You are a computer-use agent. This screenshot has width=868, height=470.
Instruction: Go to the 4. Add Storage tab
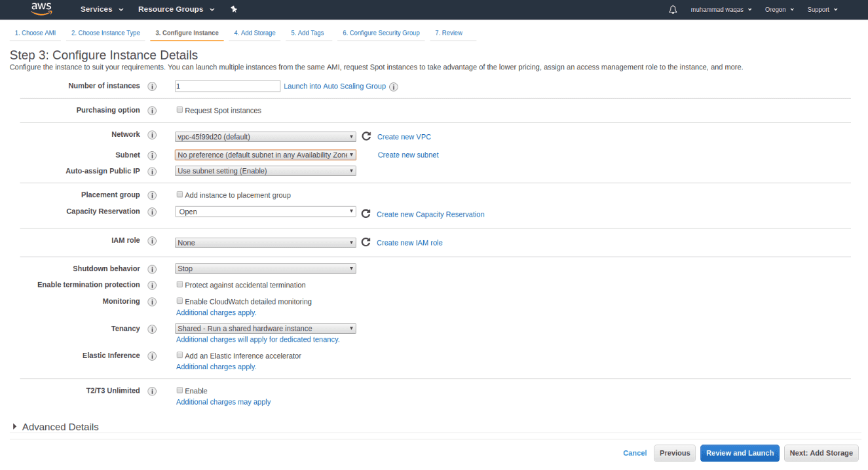(255, 33)
